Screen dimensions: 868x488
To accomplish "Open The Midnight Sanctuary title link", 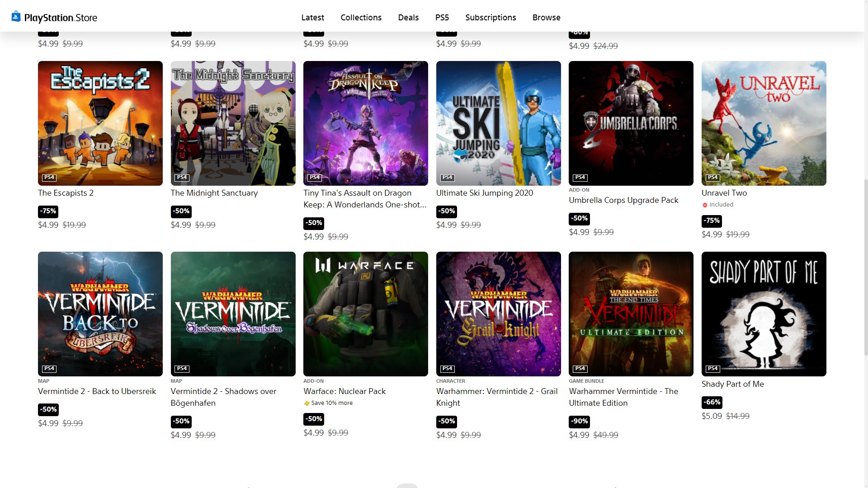I will (214, 193).
